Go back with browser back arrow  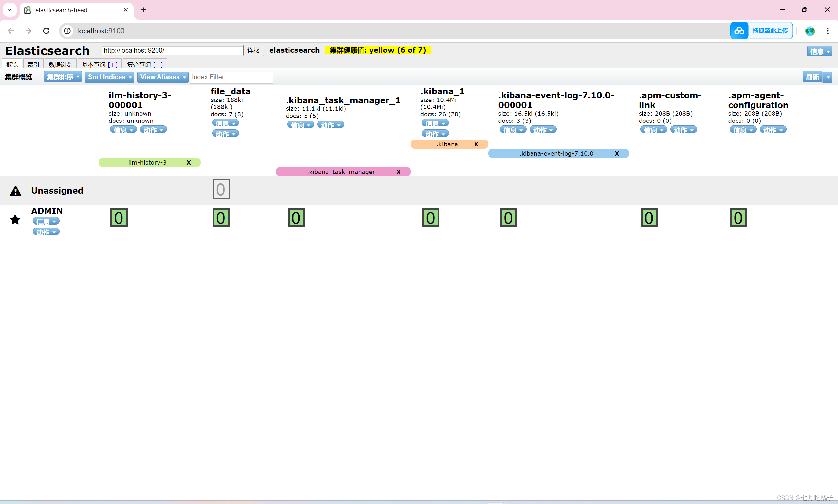click(11, 31)
